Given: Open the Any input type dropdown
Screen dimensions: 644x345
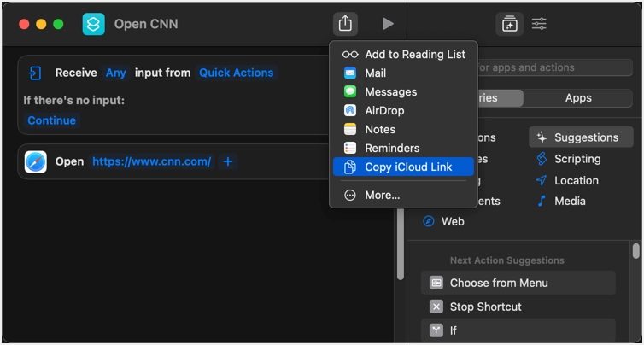Looking at the screenshot, I should 116,73.
